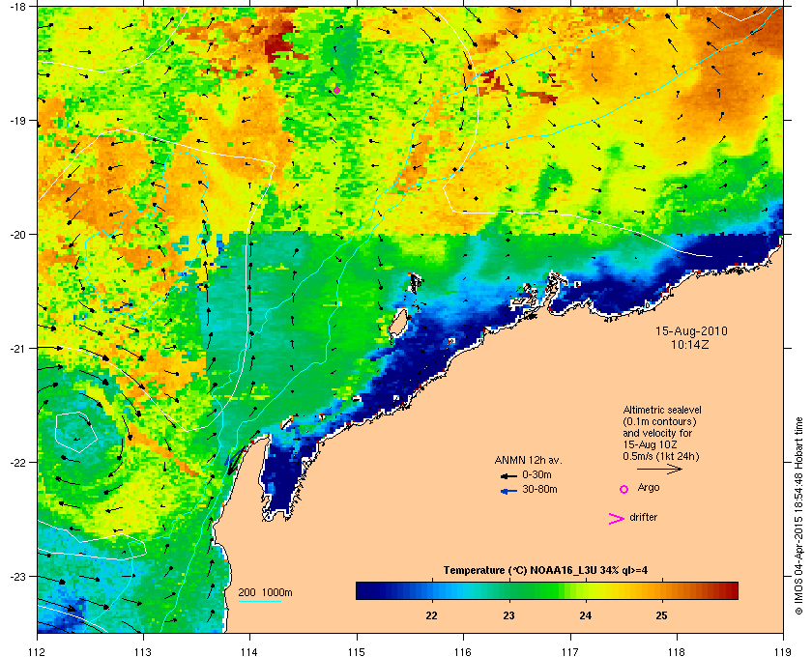Click the longitude axis label 116
812x657 pixels.
(x=463, y=651)
